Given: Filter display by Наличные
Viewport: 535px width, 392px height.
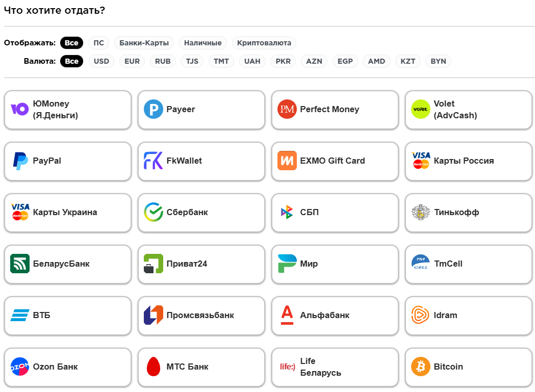Looking at the screenshot, I should [202, 43].
